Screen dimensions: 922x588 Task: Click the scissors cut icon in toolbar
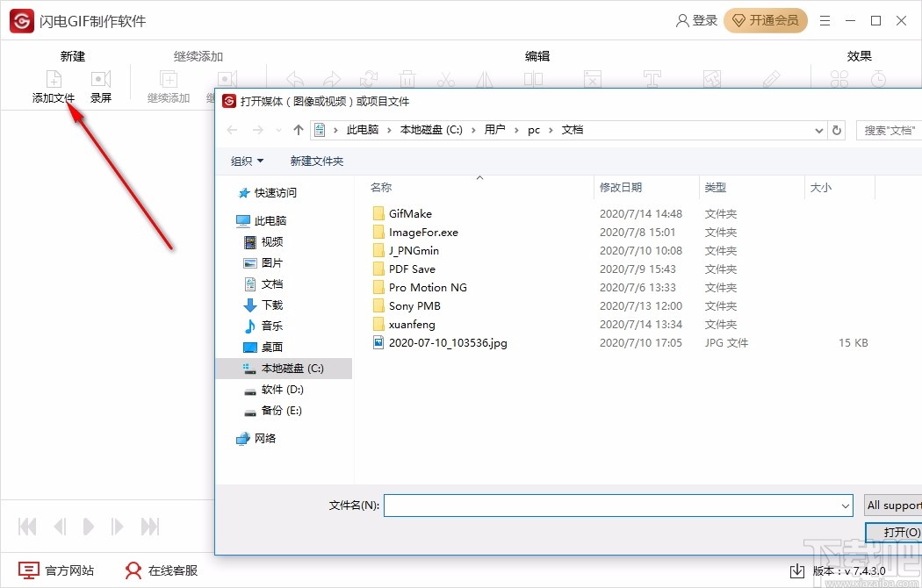click(x=446, y=79)
